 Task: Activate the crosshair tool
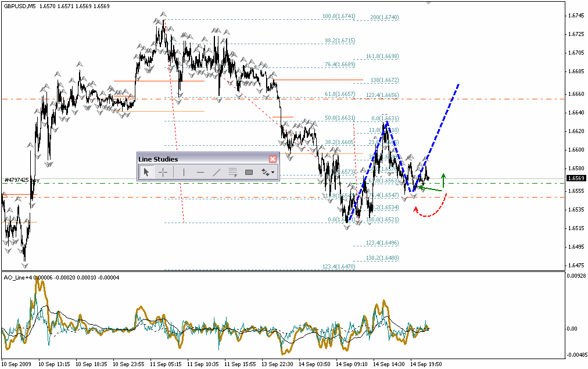tap(163, 172)
